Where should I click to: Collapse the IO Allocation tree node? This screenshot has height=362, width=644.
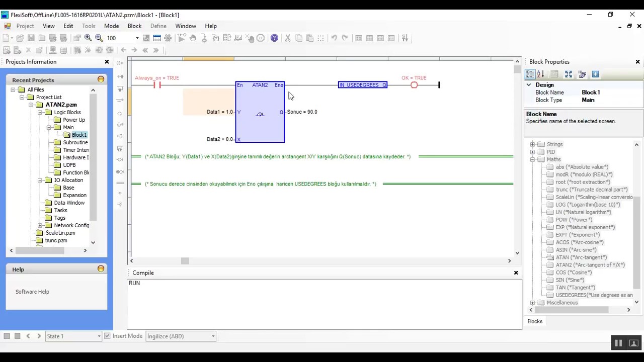(40, 180)
